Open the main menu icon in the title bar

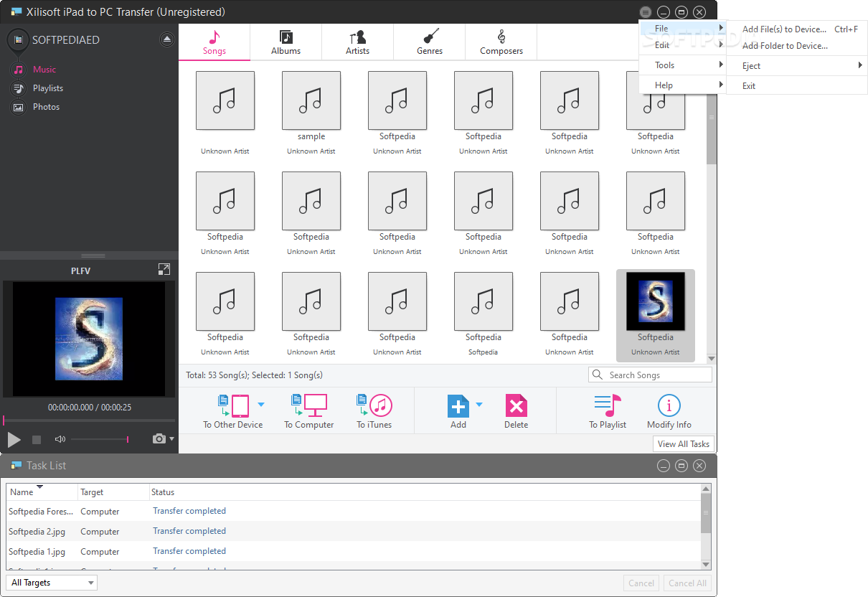tap(646, 12)
